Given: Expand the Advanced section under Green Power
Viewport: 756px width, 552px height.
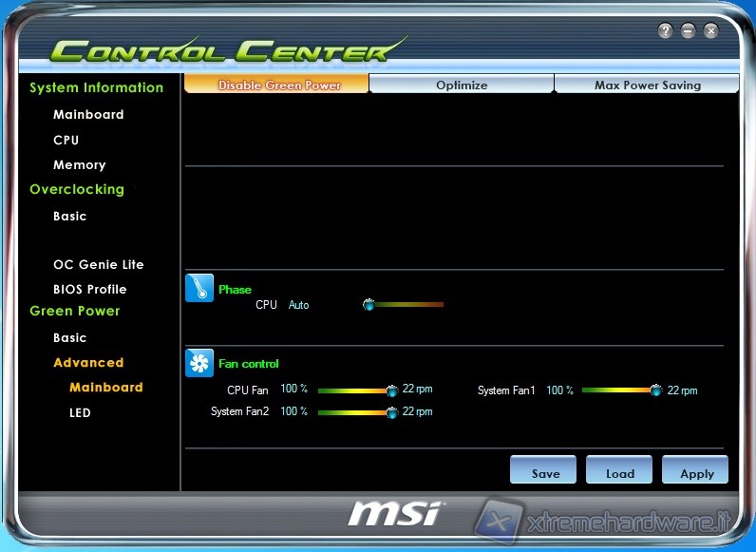Looking at the screenshot, I should [88, 362].
